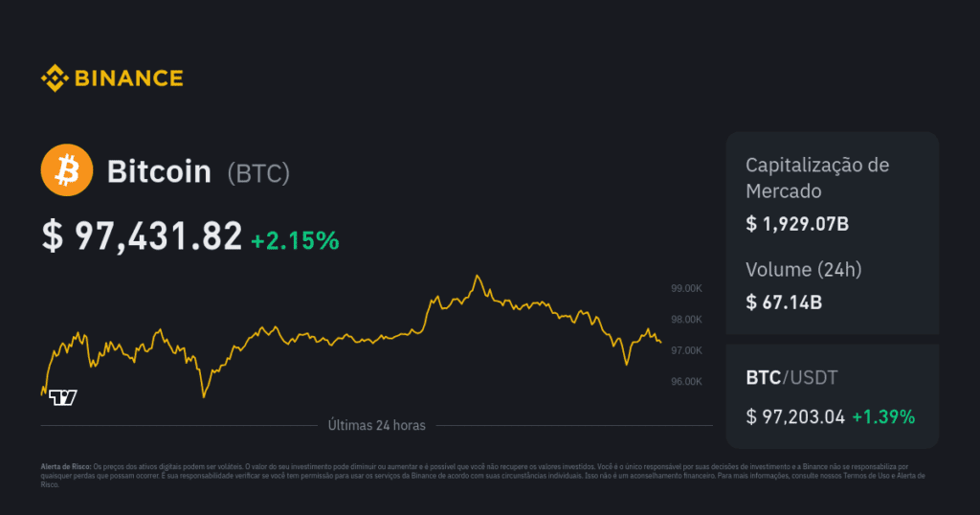Click the $ 97,203.04 pair price
The width and height of the screenshot is (980, 515).
tap(795, 416)
